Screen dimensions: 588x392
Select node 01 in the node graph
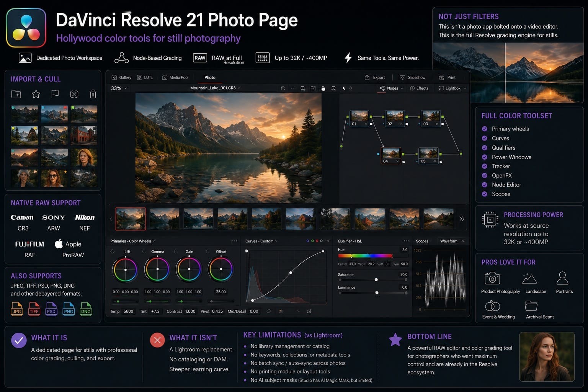pyautogui.click(x=359, y=118)
